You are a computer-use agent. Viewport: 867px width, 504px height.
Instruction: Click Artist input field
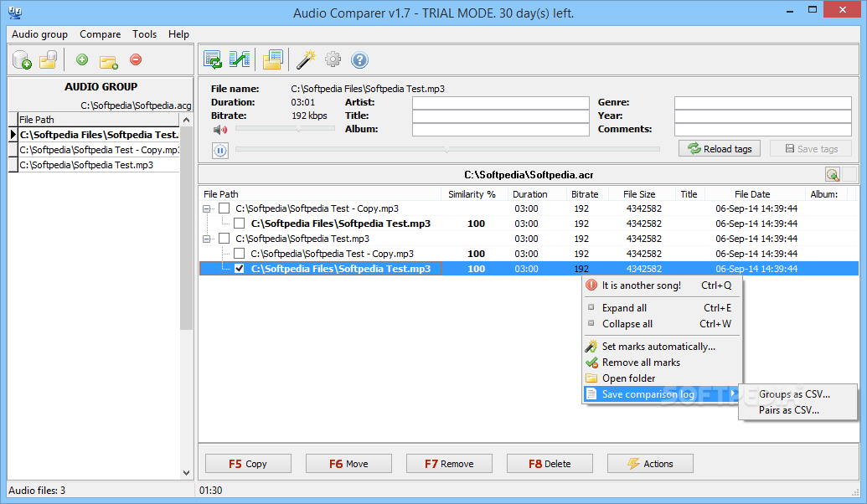click(500, 103)
